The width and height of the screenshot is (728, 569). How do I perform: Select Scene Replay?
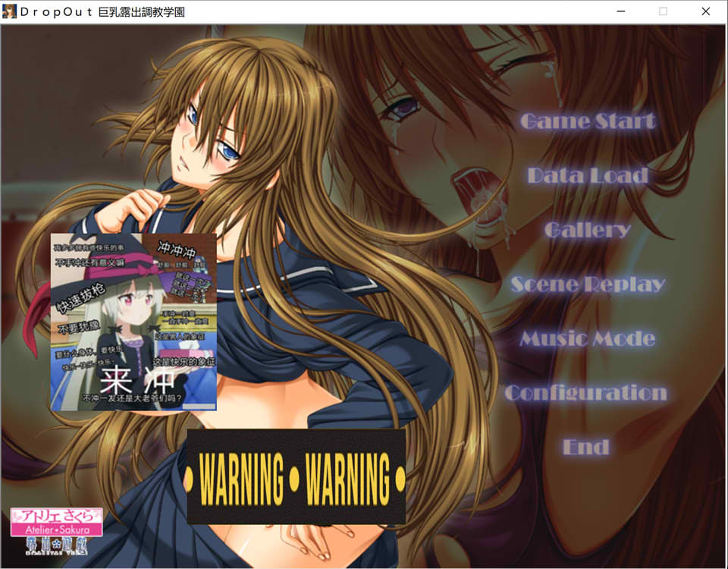point(588,284)
